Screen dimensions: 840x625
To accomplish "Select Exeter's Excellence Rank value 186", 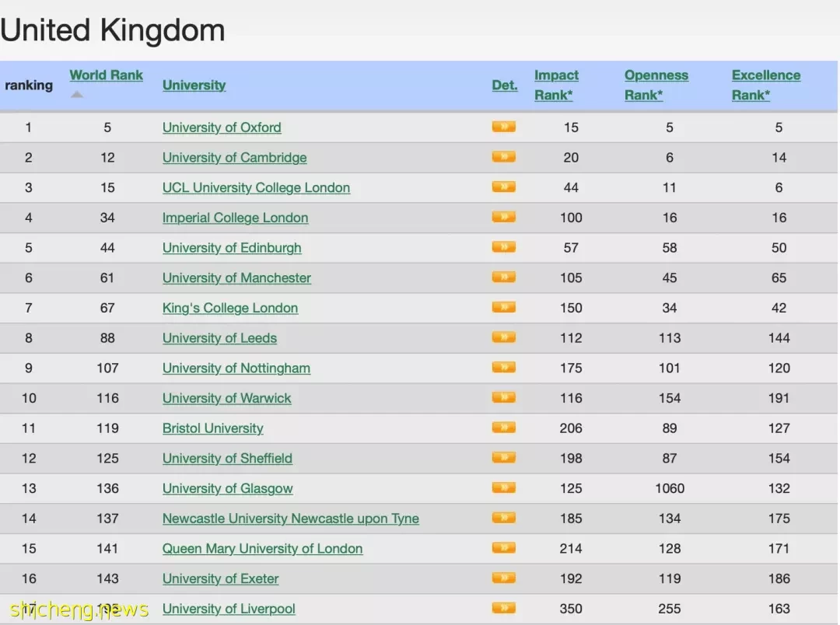I will pos(779,578).
